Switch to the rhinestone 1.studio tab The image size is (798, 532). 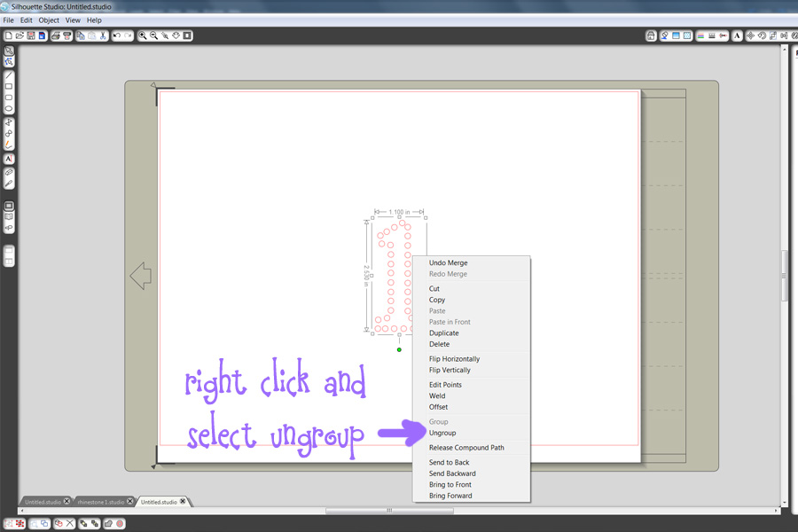pos(100,502)
